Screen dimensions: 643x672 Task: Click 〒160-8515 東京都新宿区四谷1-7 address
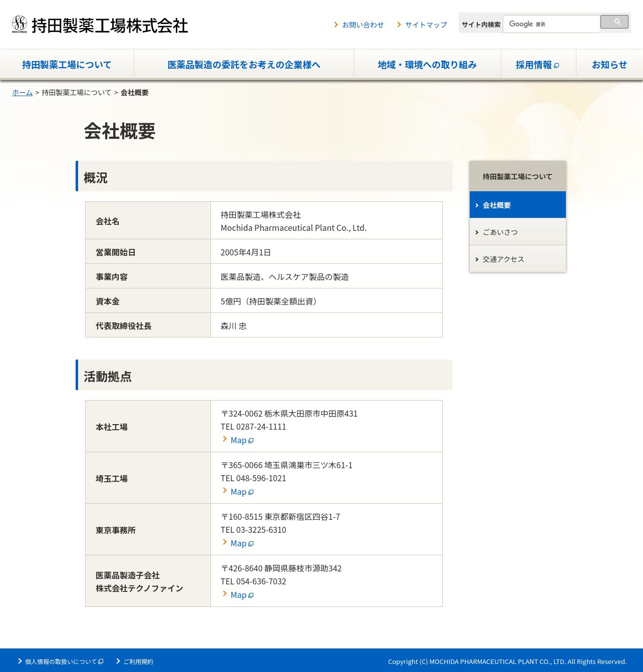pyautogui.click(x=280, y=517)
